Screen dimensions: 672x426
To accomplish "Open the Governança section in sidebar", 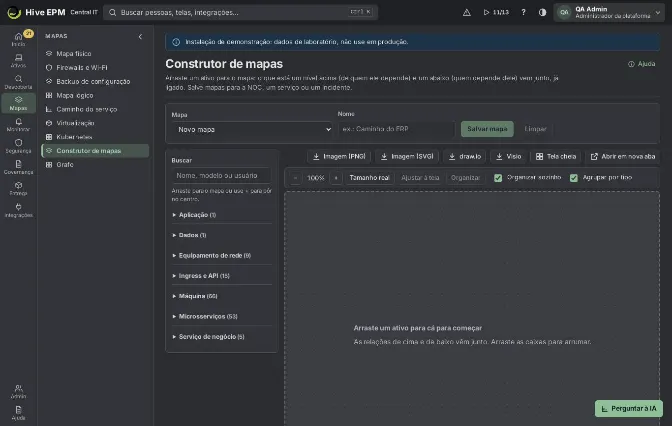I will (x=18, y=167).
